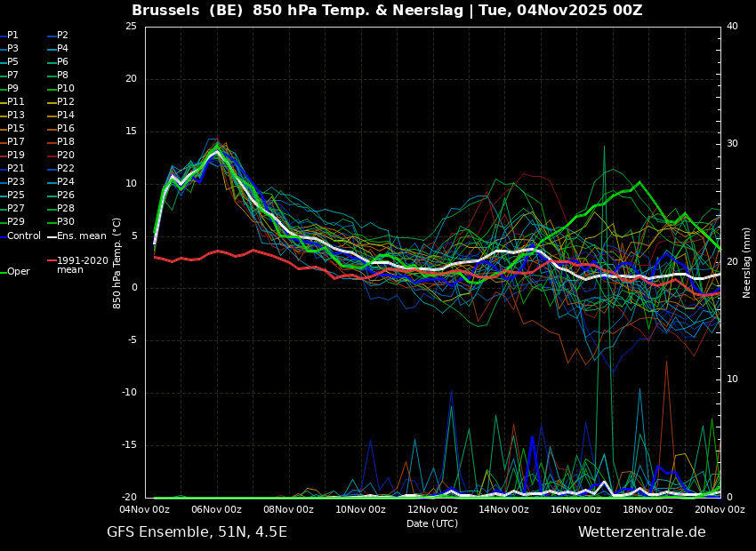
Task: Click the P20 legend entry
Action: [65, 156]
